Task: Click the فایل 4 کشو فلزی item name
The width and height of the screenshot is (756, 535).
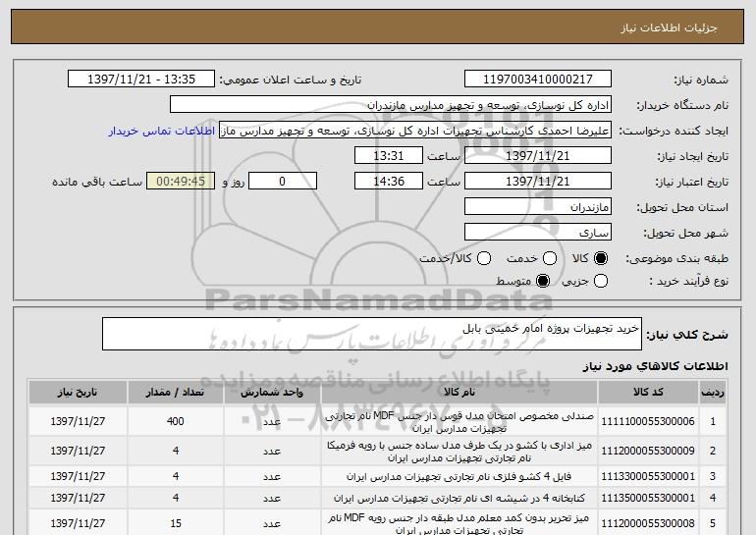Action: click(459, 477)
